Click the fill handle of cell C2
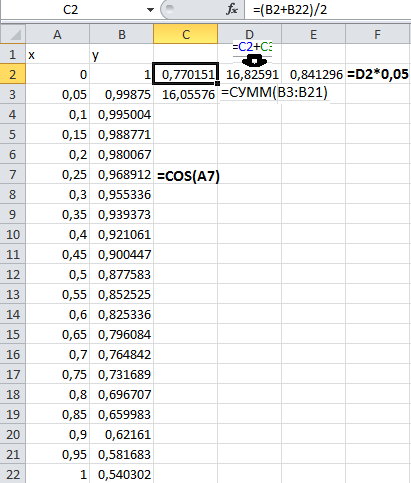The image size is (411, 483). pyautogui.click(x=217, y=83)
